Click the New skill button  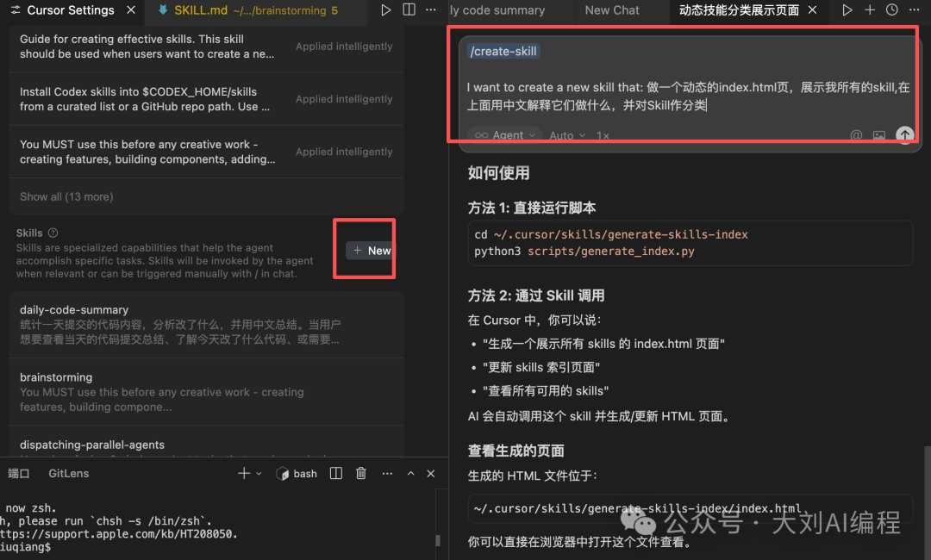pos(372,250)
